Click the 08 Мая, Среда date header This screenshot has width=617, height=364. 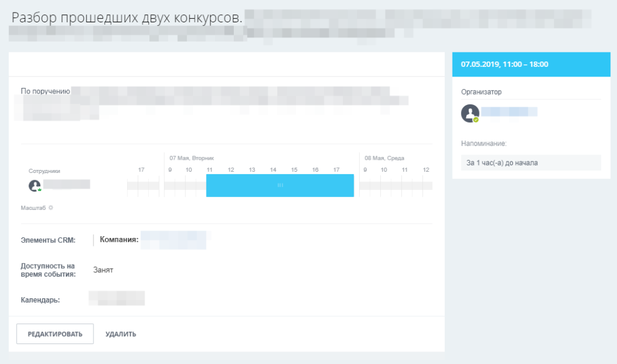pyautogui.click(x=384, y=158)
